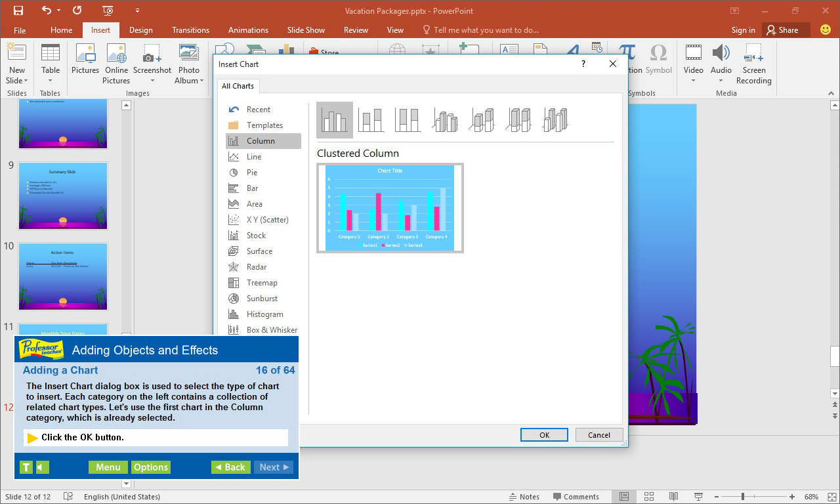The height and width of the screenshot is (504, 840).
Task: Choose the 3-D Clustered Column chart icon
Action: 445,120
